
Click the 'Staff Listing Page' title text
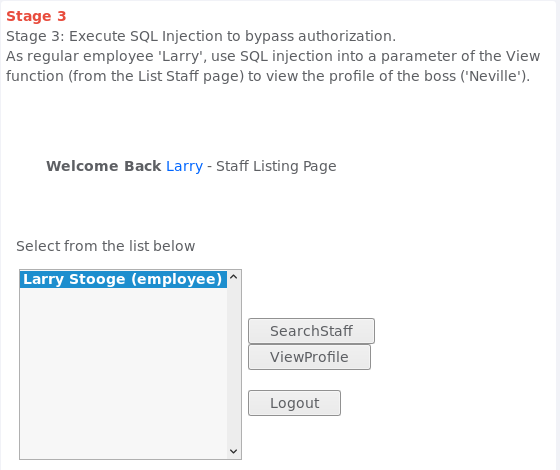(x=276, y=166)
